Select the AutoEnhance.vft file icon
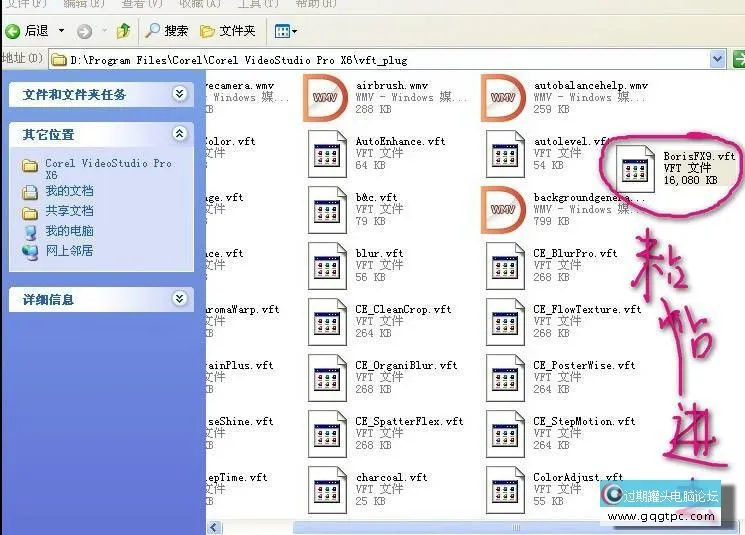Viewport: 745px width, 535px height. tap(327, 154)
